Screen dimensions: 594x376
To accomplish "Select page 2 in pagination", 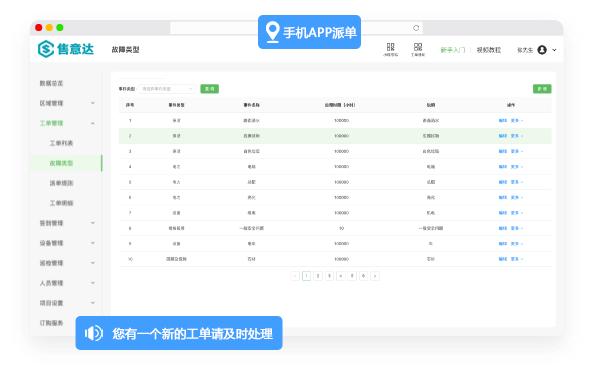I will pyautogui.click(x=318, y=276).
